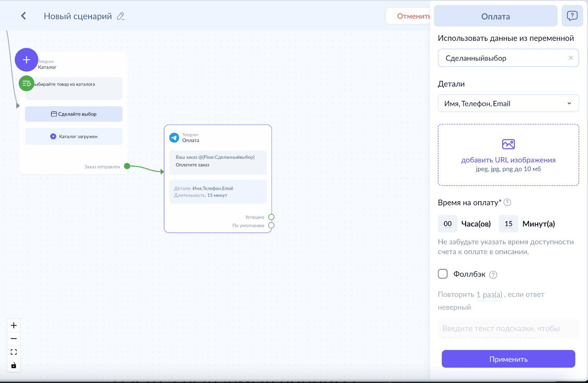This screenshot has height=383, width=588.
Task: Clear the Сделанныйвыбор variable with X
Action: (x=571, y=58)
